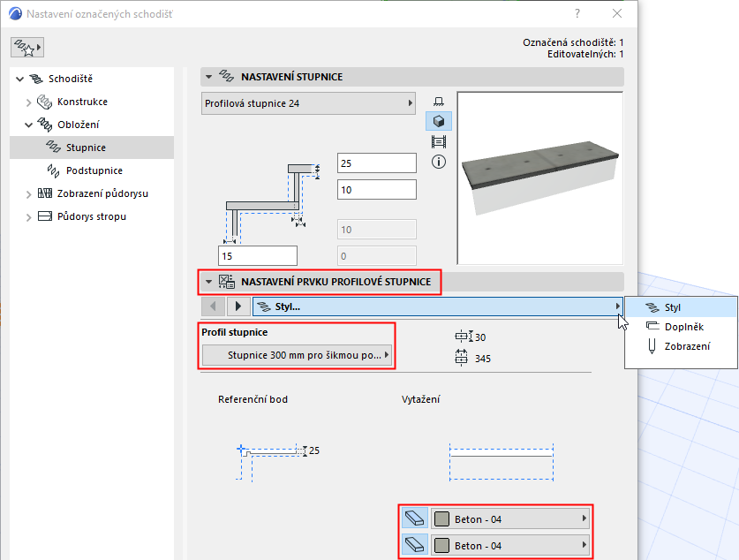Collapse the Schodiště tree node
739x560 pixels.
point(19,79)
